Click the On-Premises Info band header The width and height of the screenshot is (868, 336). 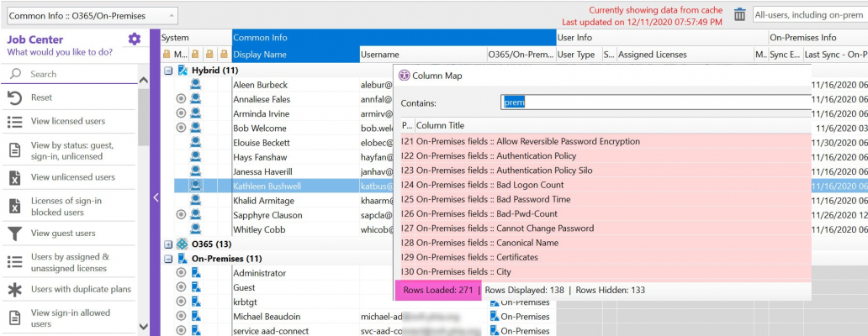point(818,38)
